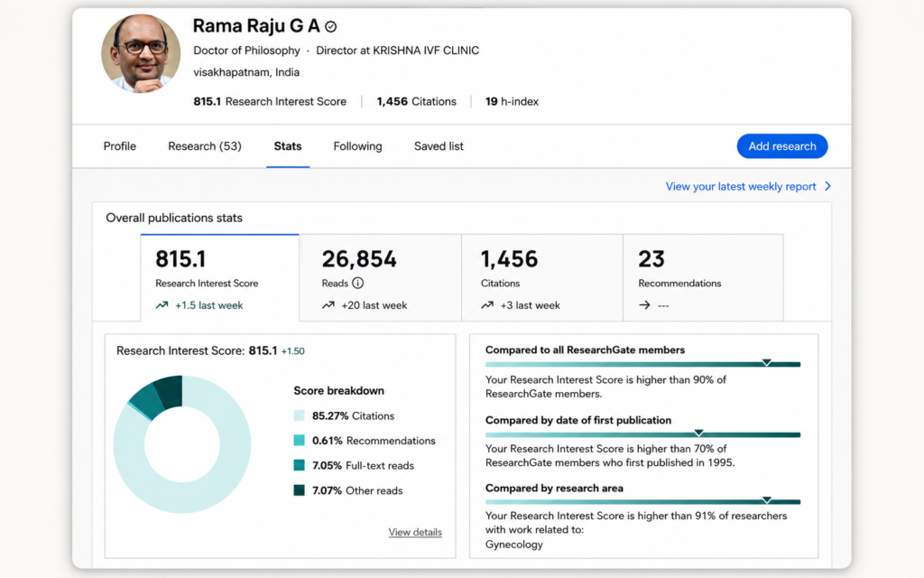The height and width of the screenshot is (578, 924).
Task: Select the 815.1 Research Interest Score card
Action: tap(220, 278)
